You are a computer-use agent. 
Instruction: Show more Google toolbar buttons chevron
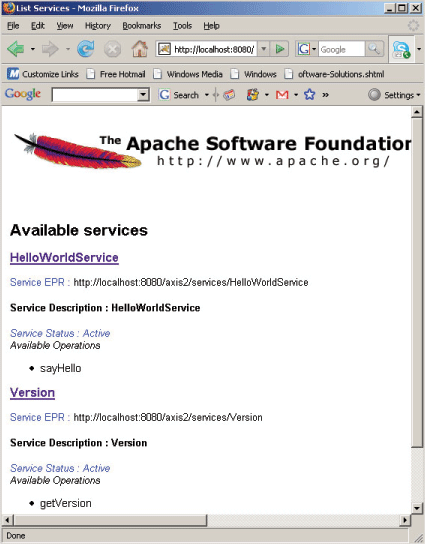(325, 95)
